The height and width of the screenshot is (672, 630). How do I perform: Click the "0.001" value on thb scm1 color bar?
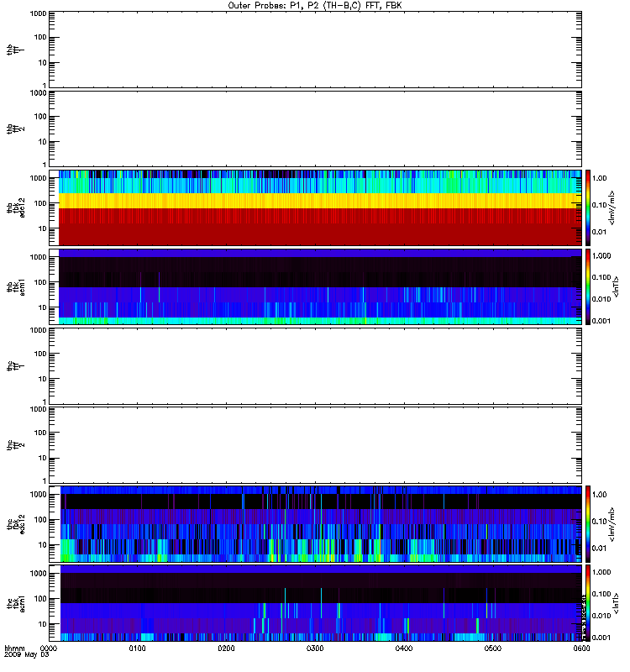click(x=601, y=321)
